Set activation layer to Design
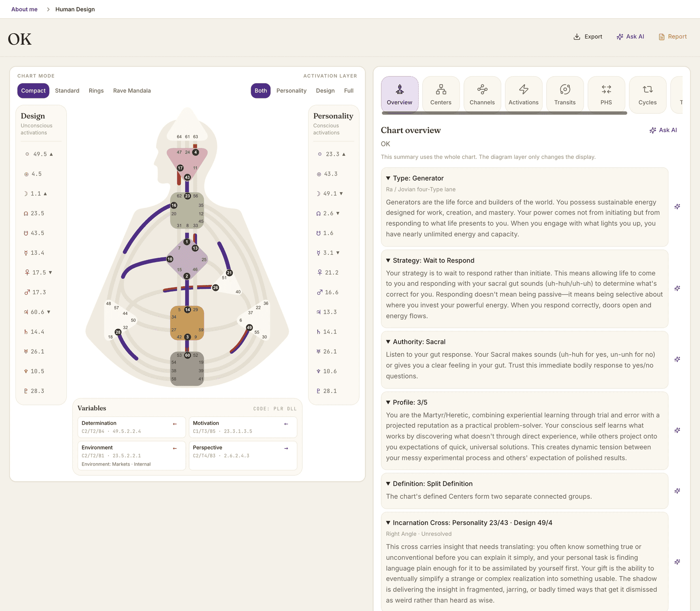Screen dimensions: 700x611 [325, 91]
